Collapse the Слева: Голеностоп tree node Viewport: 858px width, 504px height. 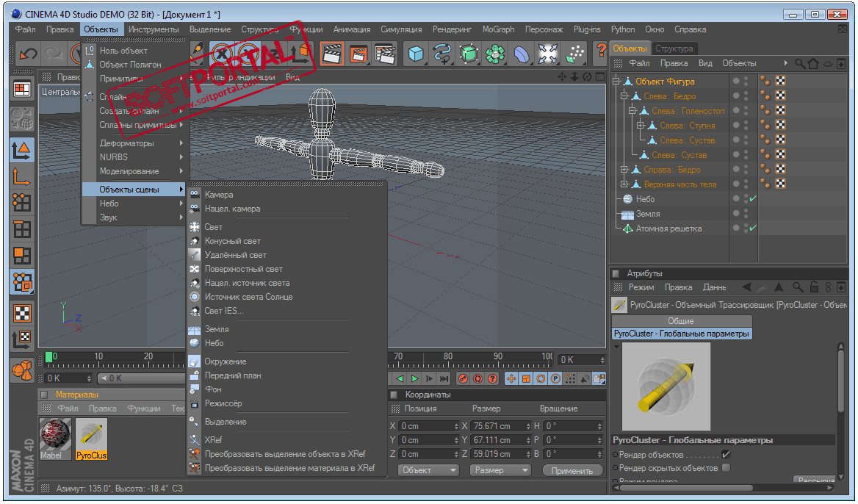632,110
